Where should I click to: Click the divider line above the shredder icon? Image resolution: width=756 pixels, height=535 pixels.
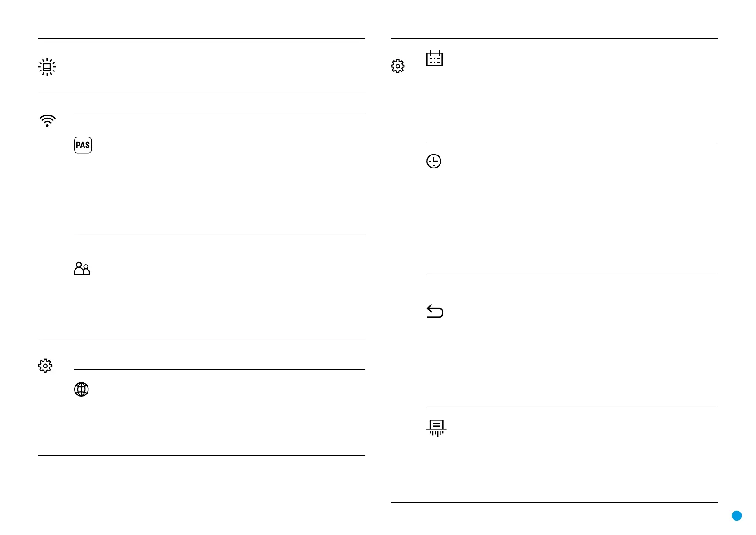click(572, 407)
